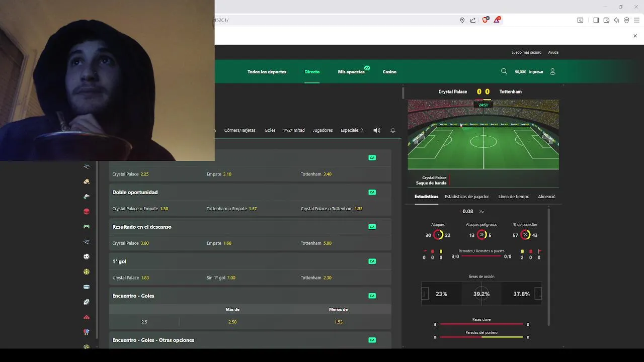Share this page via share icon
The width and height of the screenshot is (644, 362).
pyautogui.click(x=473, y=20)
